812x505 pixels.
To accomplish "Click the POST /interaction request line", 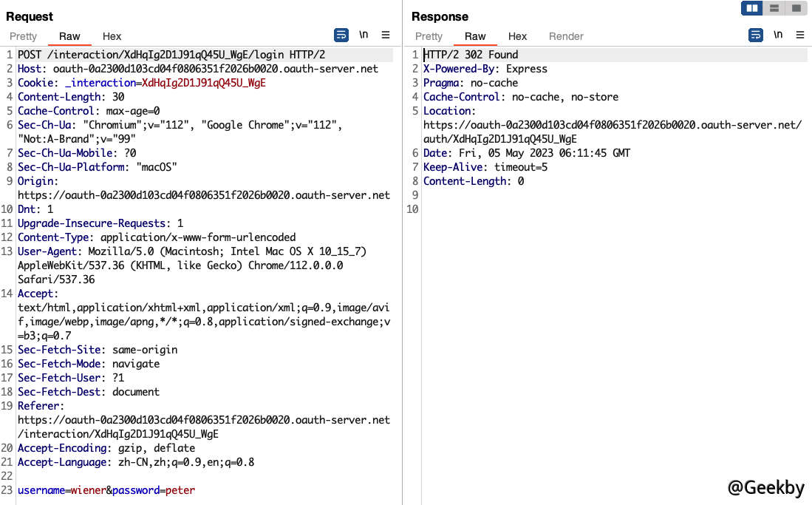I will point(171,55).
